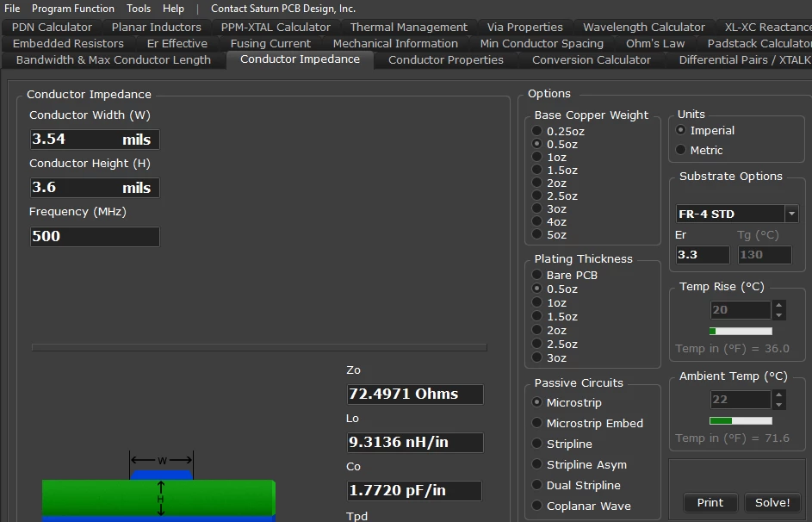Screen dimensions: 812x522
Task: Open the Program Function menu
Action: (72, 9)
